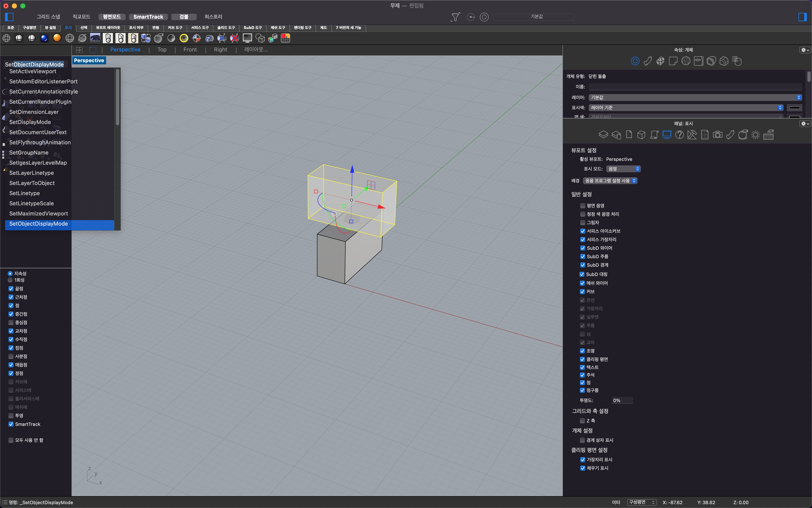Screen dimensions: 812x508
Task: Open the camera Named Views panel icon
Action: [x=717, y=135]
